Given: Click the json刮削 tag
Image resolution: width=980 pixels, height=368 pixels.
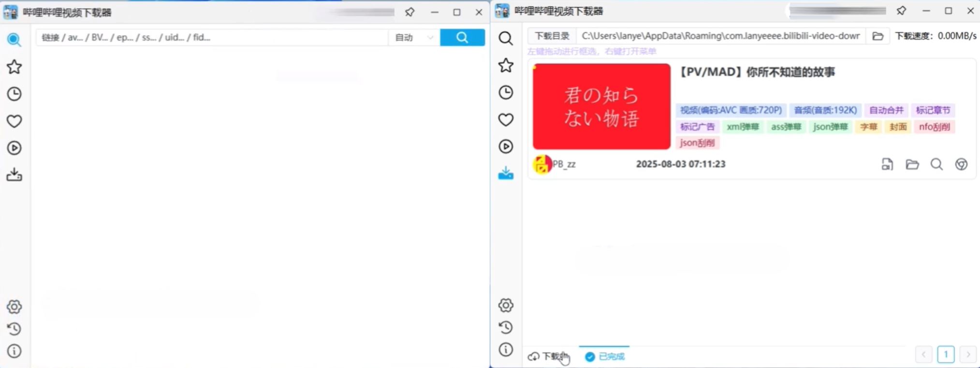Looking at the screenshot, I should (x=697, y=142).
